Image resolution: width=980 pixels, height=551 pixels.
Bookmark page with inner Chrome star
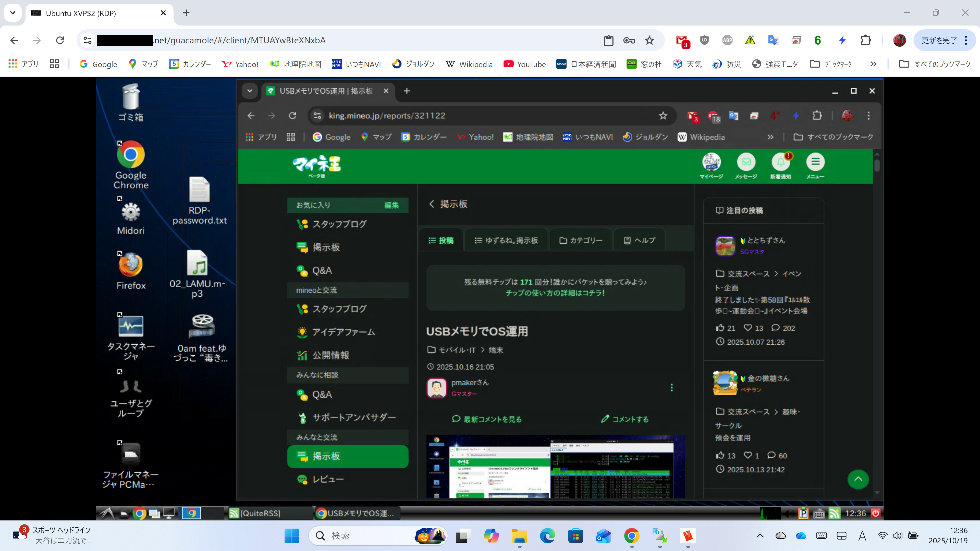coord(663,116)
